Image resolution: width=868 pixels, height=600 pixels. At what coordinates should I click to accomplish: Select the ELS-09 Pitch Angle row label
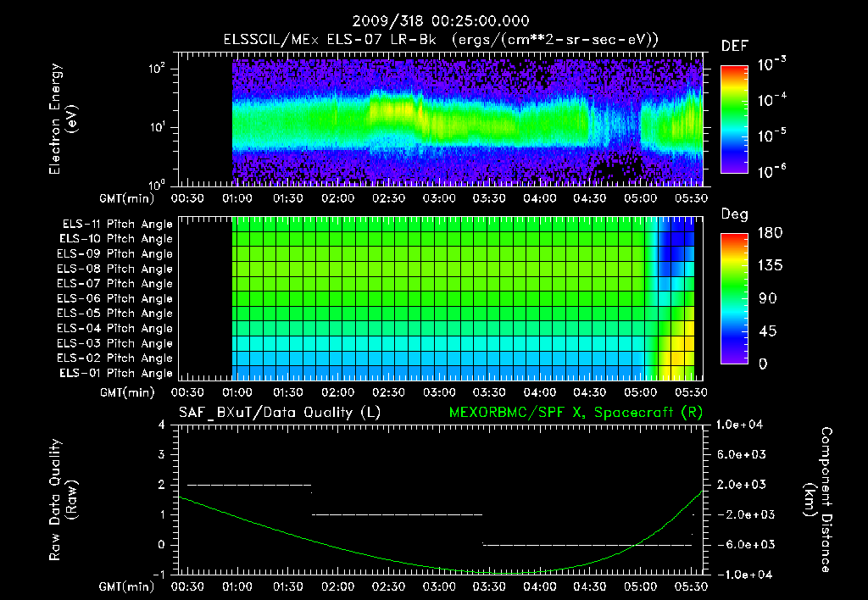[114, 253]
